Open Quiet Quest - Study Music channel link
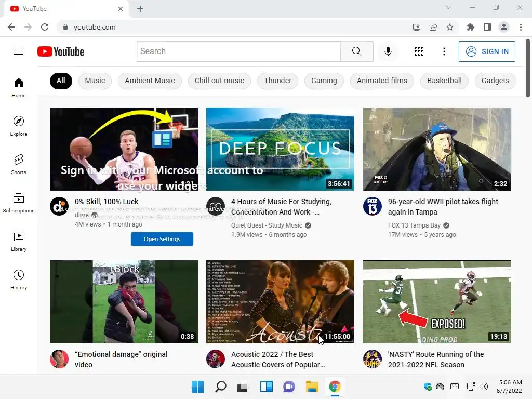Viewport: 532px width, 399px height. 267,225
